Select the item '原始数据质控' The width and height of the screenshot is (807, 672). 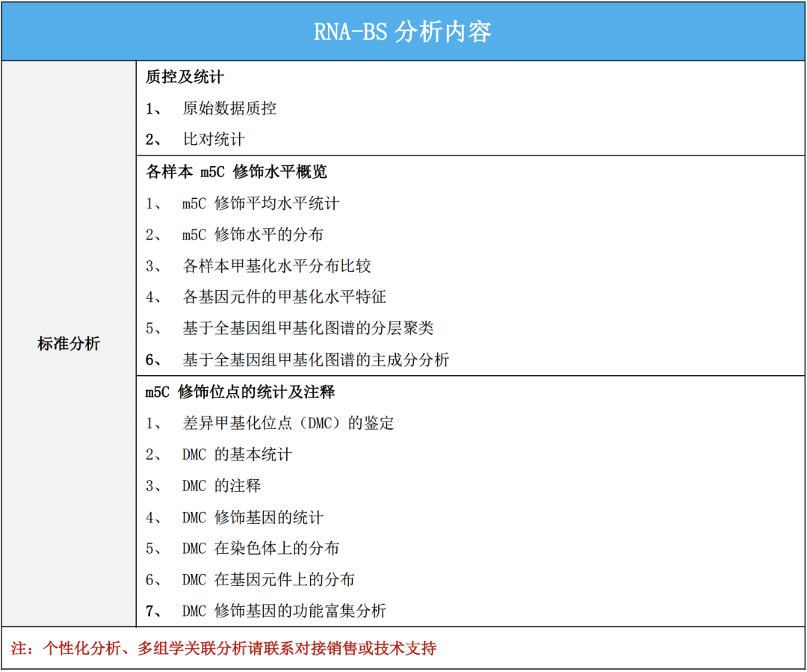point(229,108)
